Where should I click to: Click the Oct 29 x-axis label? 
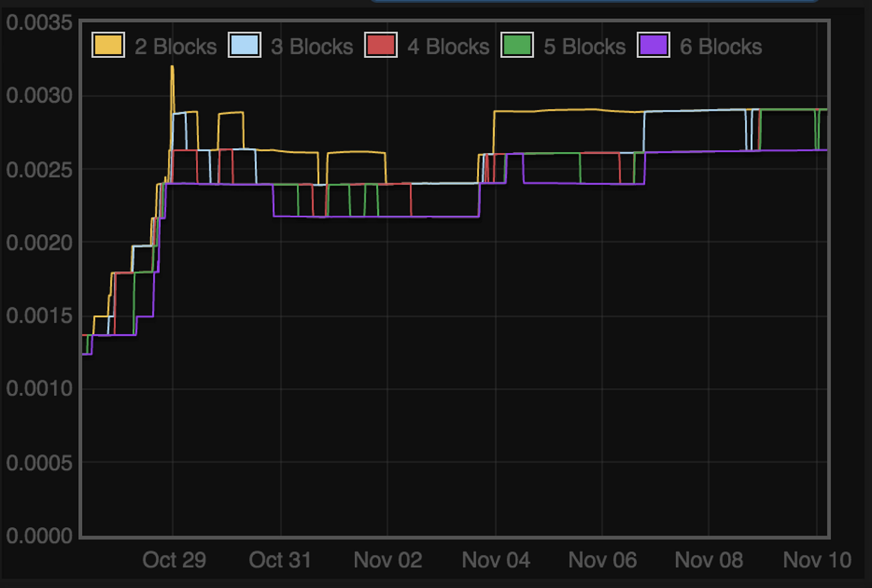(174, 560)
